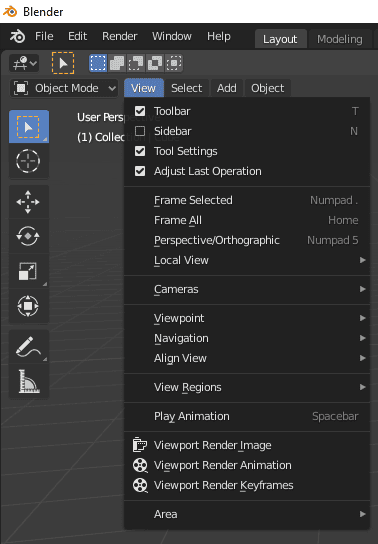Open the Object Mode dropdown
Viewport: 378px width, 544px height.
pyautogui.click(x=64, y=88)
